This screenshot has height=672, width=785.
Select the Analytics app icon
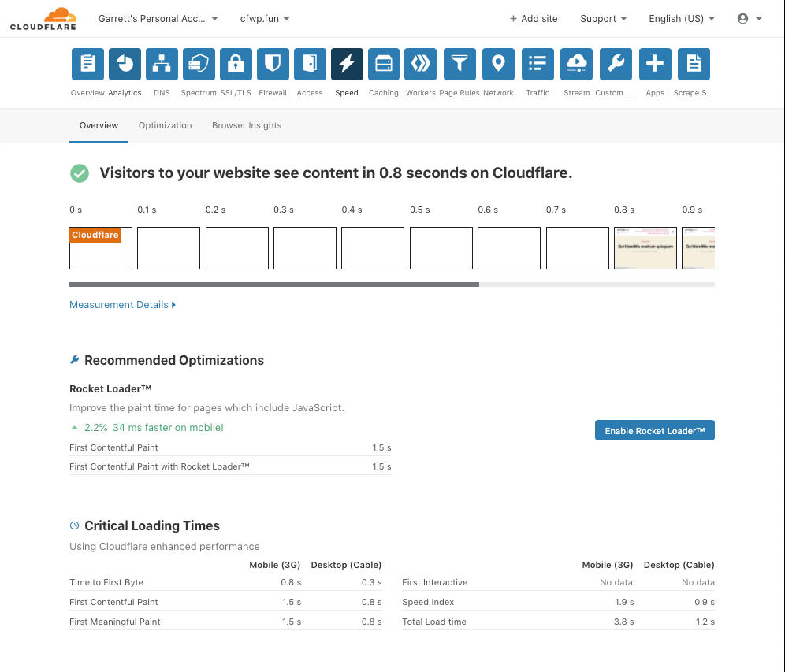(125, 64)
